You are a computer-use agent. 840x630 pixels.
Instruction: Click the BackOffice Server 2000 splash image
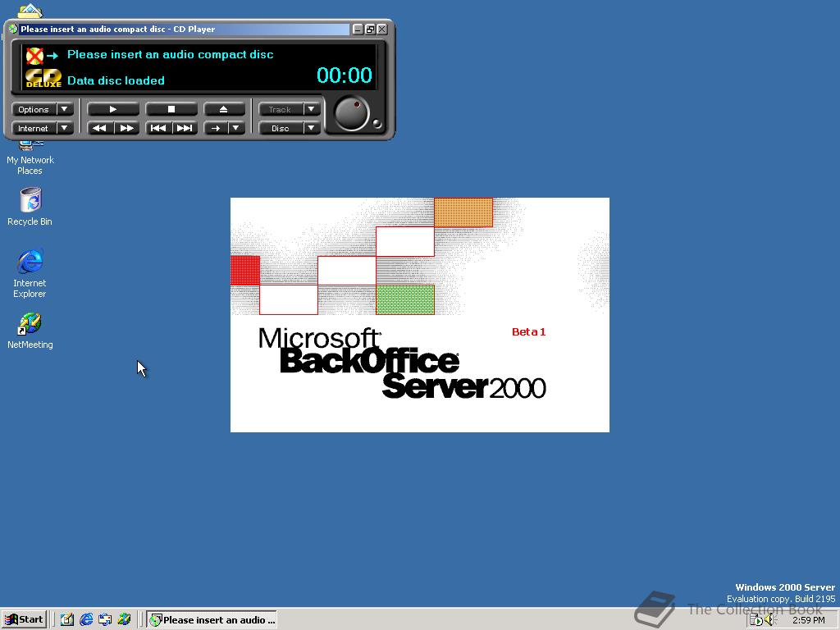click(419, 314)
